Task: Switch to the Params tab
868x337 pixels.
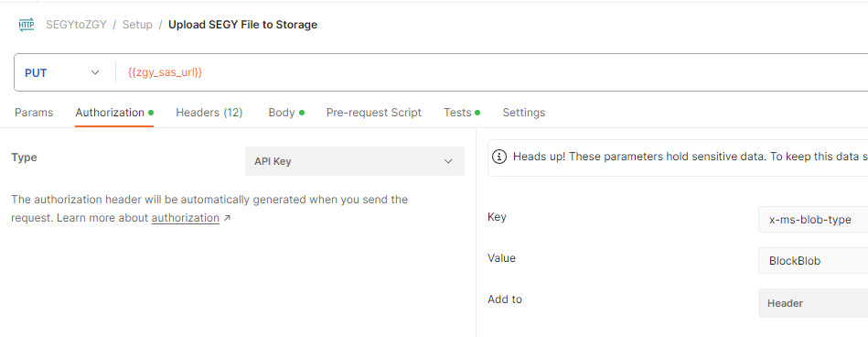Action: (34, 113)
